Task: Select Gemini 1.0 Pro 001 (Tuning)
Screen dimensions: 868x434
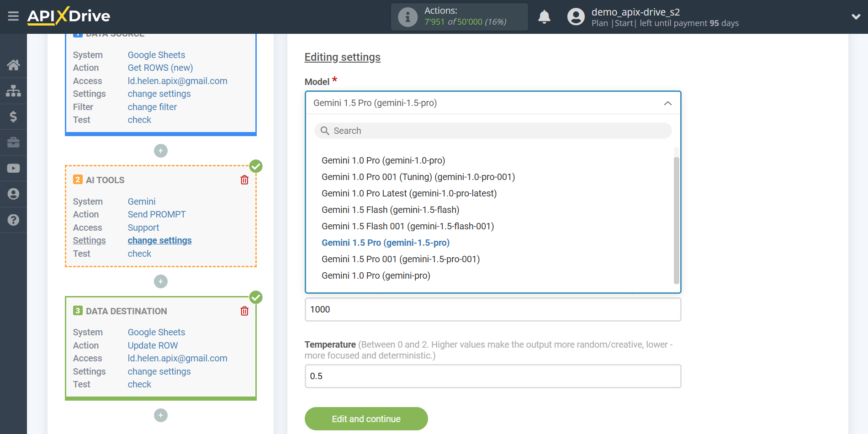Action: [x=418, y=177]
